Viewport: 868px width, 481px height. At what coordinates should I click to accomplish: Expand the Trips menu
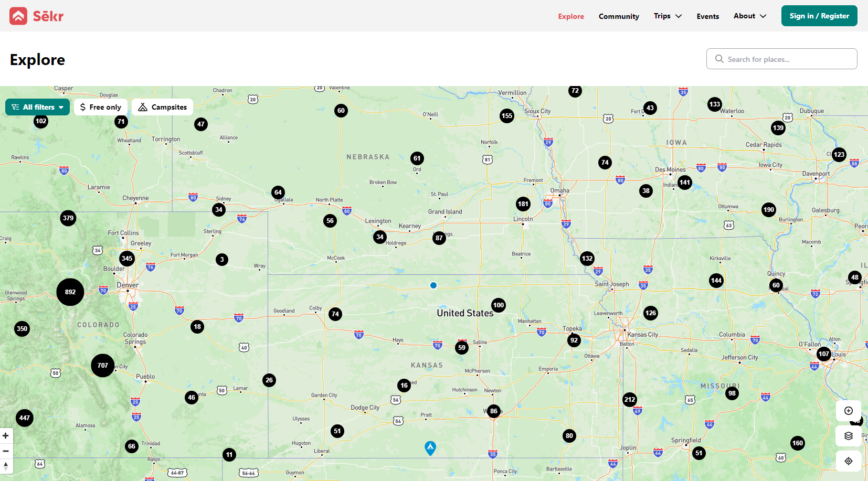click(668, 16)
